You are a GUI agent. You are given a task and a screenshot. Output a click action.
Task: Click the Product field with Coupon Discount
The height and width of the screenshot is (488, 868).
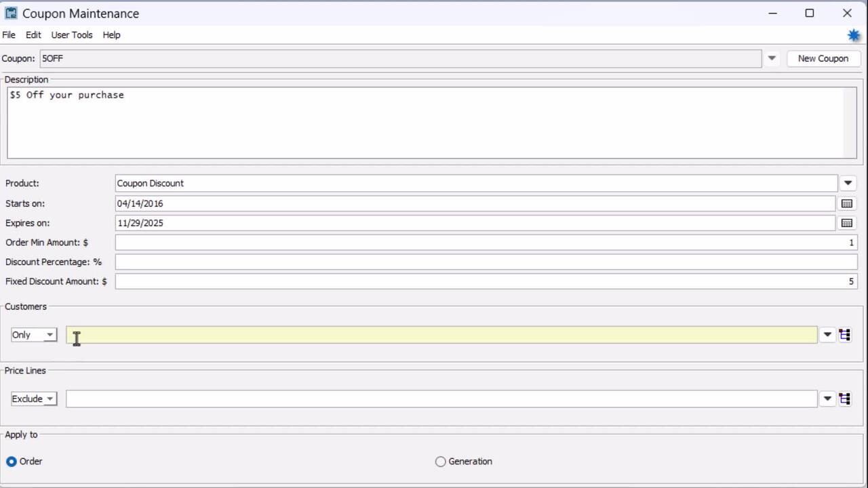coord(476,183)
